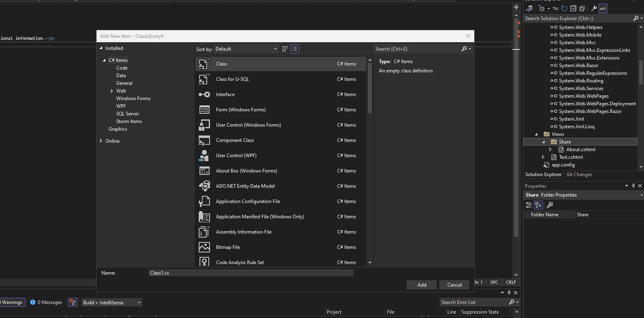Toggle the 0 Messages filter in Error List
644x318 pixels.
pyautogui.click(x=46, y=302)
